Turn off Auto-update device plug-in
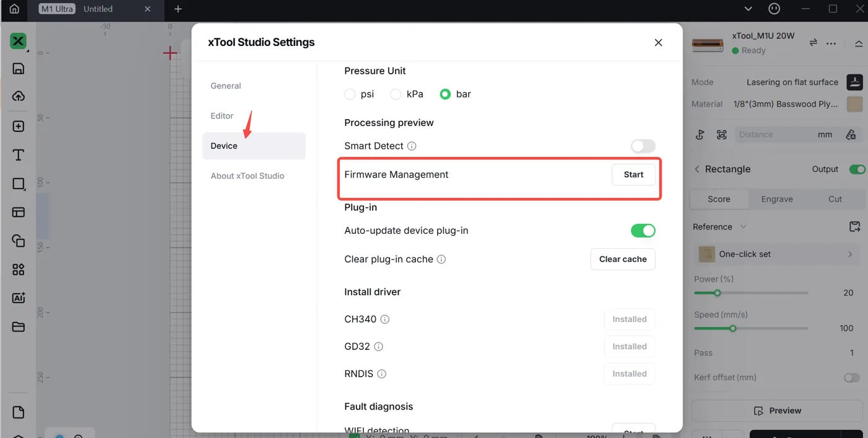The height and width of the screenshot is (438, 868). point(643,231)
